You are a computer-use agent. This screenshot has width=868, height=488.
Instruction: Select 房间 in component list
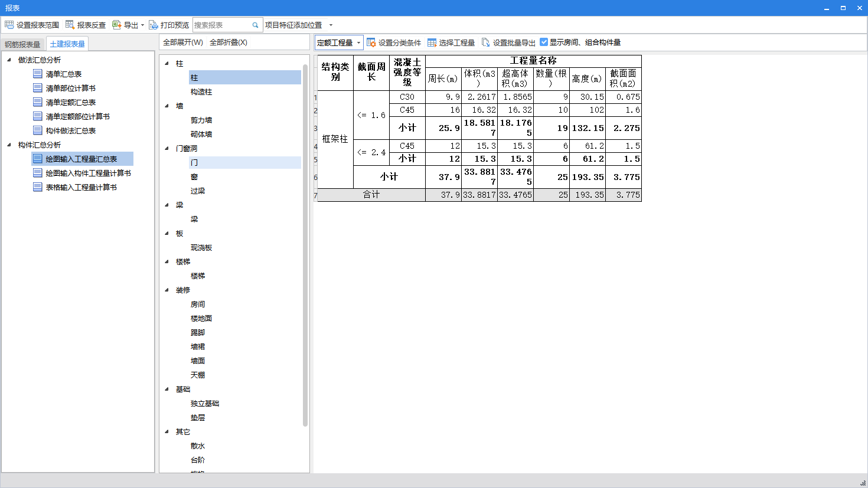[198, 304]
